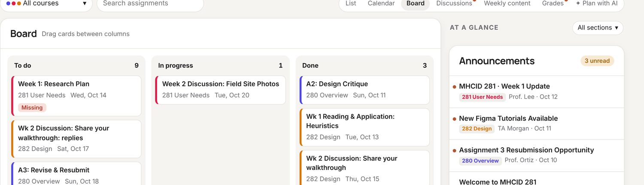Open the Week 1: Research Plan card
This screenshot has height=185, width=644.
(x=76, y=96)
